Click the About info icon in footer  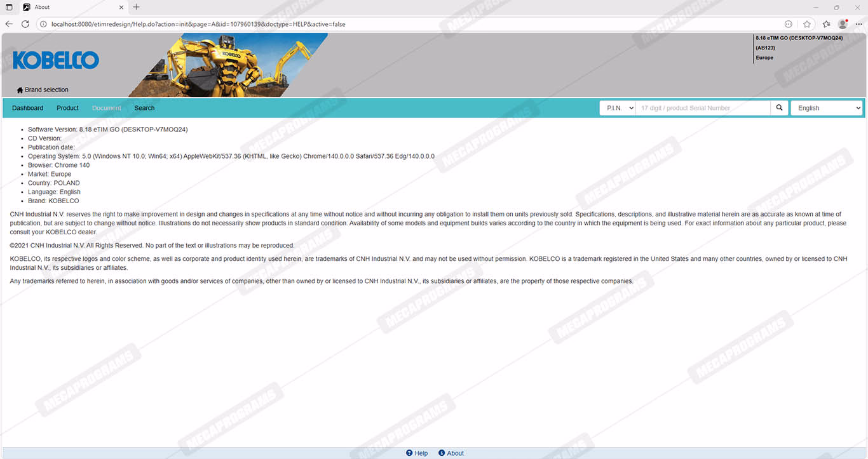pyautogui.click(x=442, y=453)
